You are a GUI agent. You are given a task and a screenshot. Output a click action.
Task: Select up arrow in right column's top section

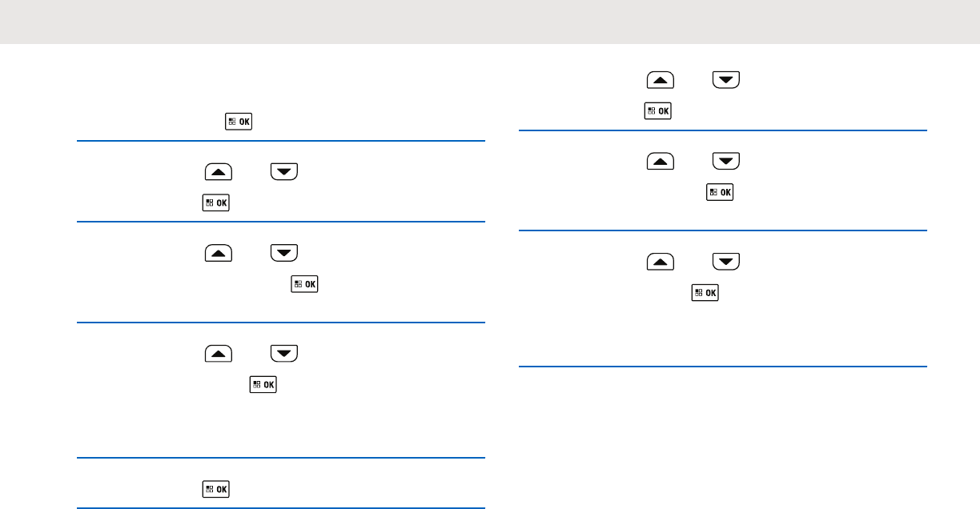(661, 79)
